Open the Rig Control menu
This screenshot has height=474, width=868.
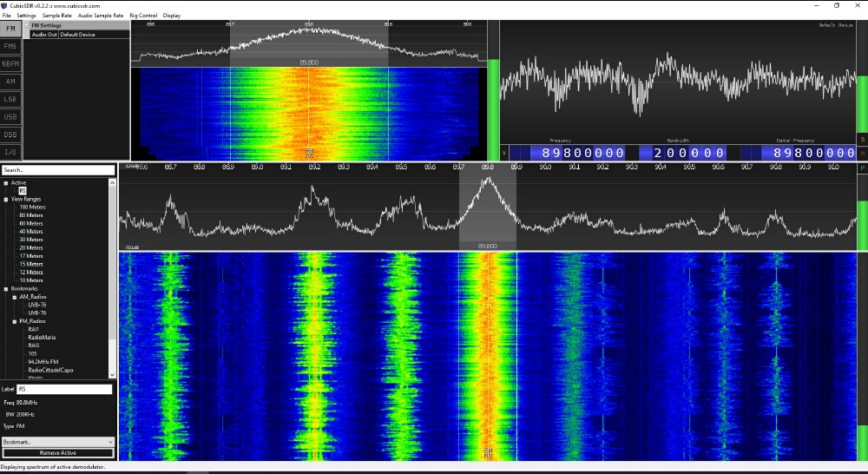(143, 16)
